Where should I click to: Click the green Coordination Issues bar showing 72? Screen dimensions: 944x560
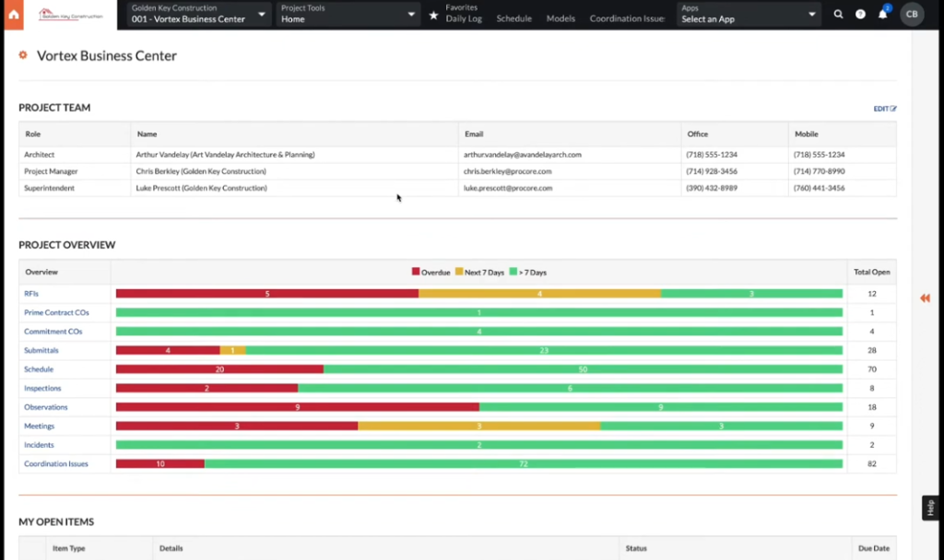tap(524, 464)
